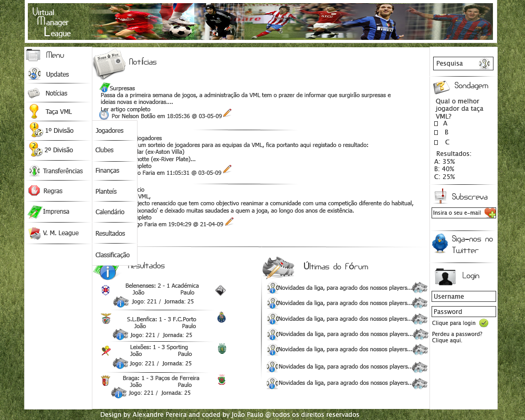
Task: Click the clock icon next to Nelson Botão's post
Action: (x=104, y=115)
